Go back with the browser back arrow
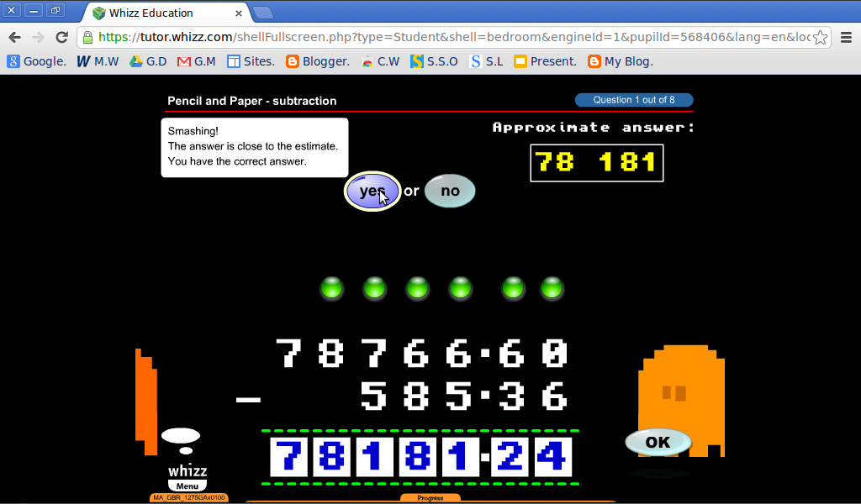Viewport: 861px width, 504px height. (15, 37)
